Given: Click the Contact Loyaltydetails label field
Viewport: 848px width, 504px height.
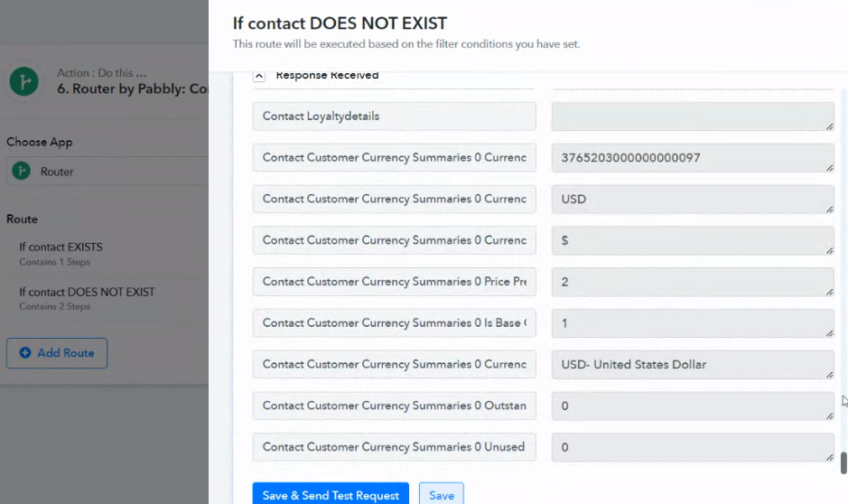Looking at the screenshot, I should tap(394, 117).
